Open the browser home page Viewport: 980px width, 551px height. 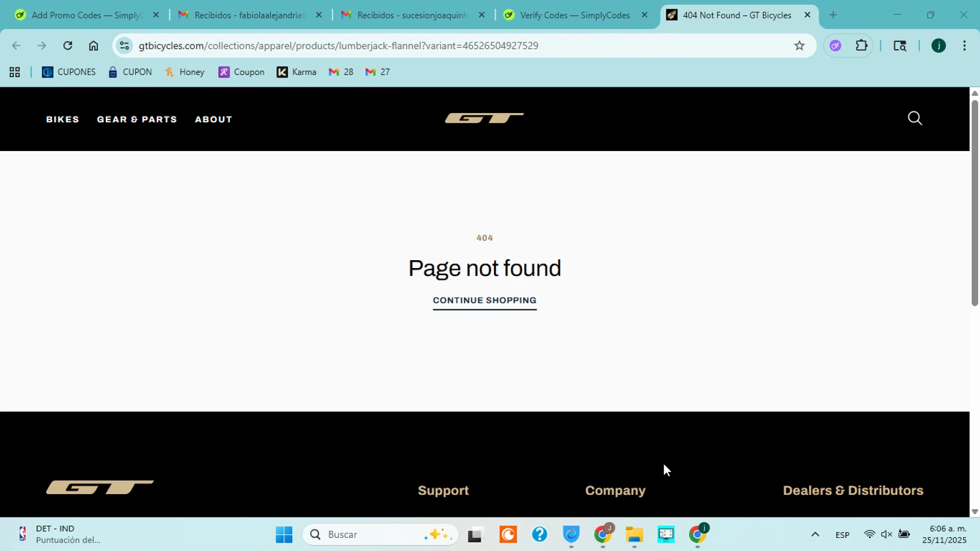click(93, 46)
